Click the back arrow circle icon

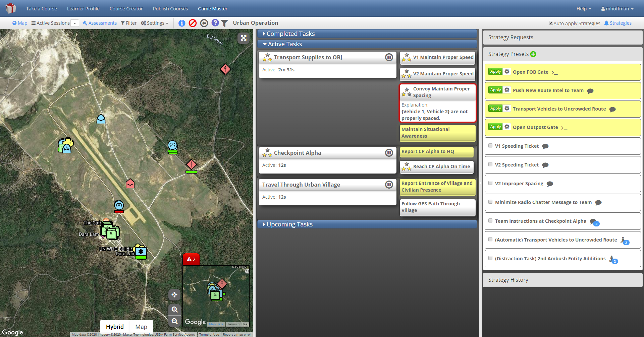pos(204,23)
